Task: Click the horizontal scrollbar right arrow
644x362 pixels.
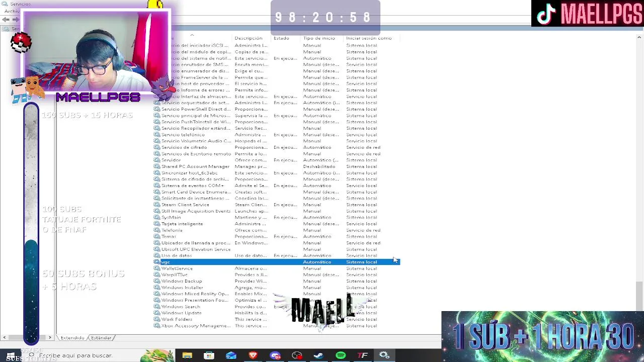Action: coord(50,338)
